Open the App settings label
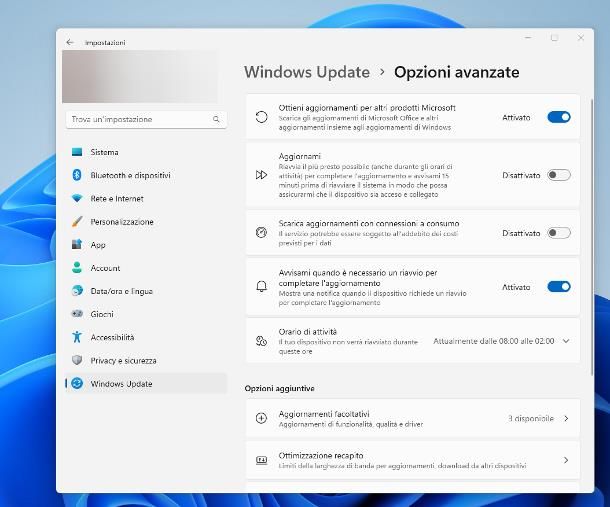 [x=98, y=245]
